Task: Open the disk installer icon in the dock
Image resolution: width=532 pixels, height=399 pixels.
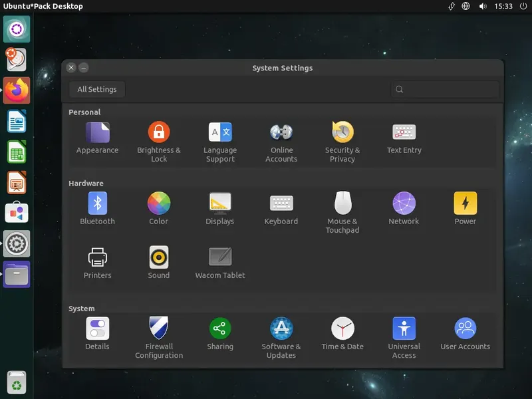Action: click(15, 59)
